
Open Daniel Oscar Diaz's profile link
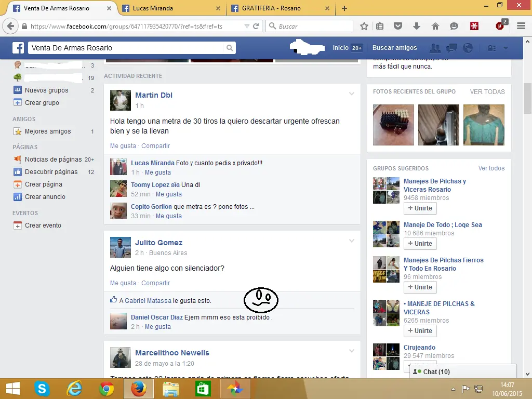point(157,317)
